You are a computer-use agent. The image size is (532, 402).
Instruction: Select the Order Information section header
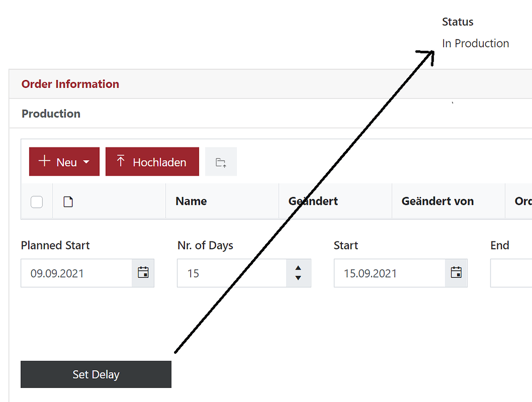click(x=70, y=84)
